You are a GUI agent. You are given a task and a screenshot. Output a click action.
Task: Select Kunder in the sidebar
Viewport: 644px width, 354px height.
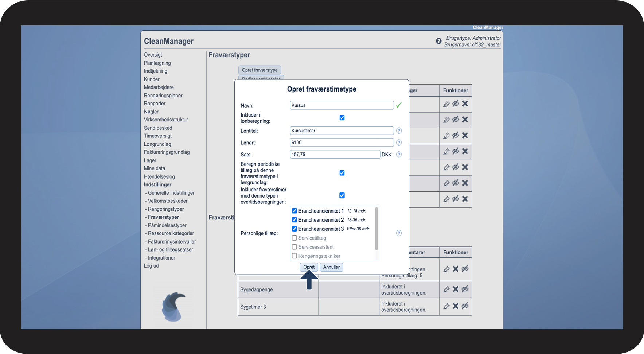(152, 79)
